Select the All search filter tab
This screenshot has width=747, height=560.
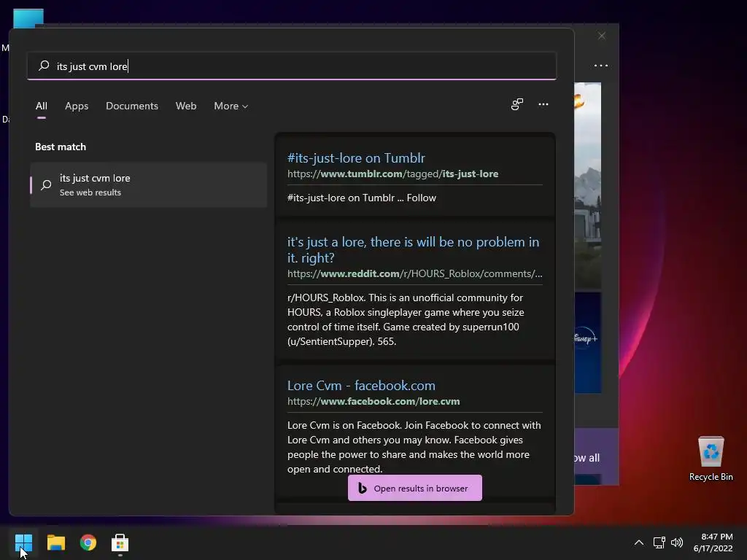42,106
